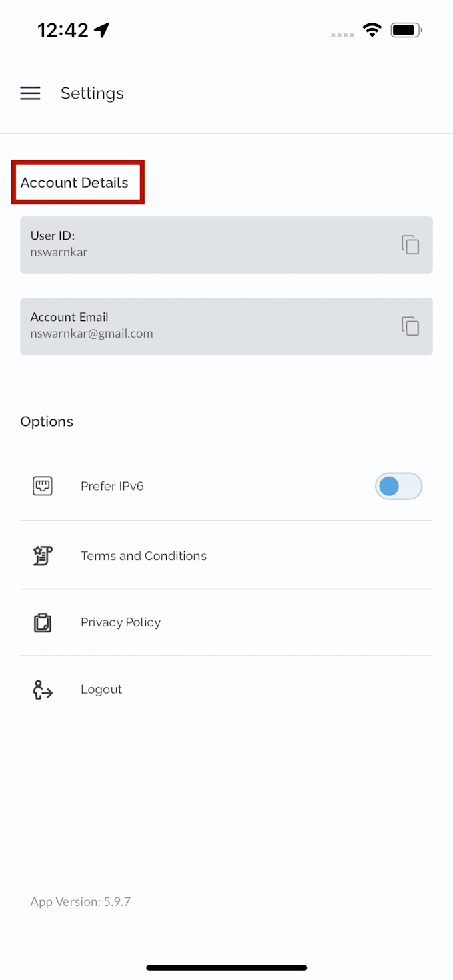The width and height of the screenshot is (453, 980).
Task: Toggle the IPv6 preference switch off
Action: click(398, 486)
